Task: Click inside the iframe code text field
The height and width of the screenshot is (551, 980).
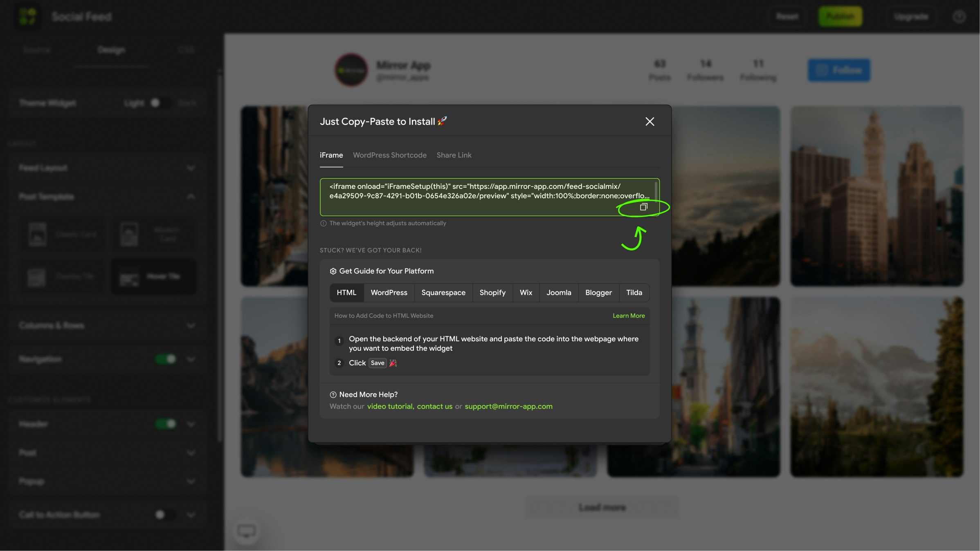Action: pos(470,191)
